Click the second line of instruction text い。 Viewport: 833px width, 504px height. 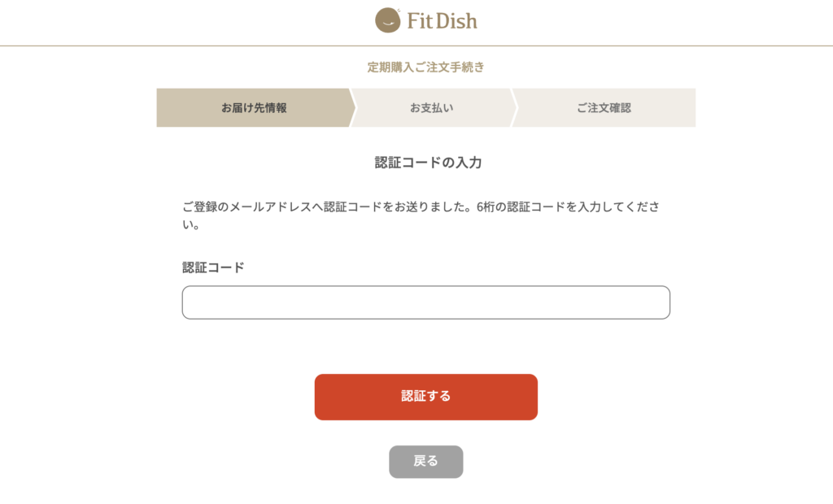[x=191, y=224]
